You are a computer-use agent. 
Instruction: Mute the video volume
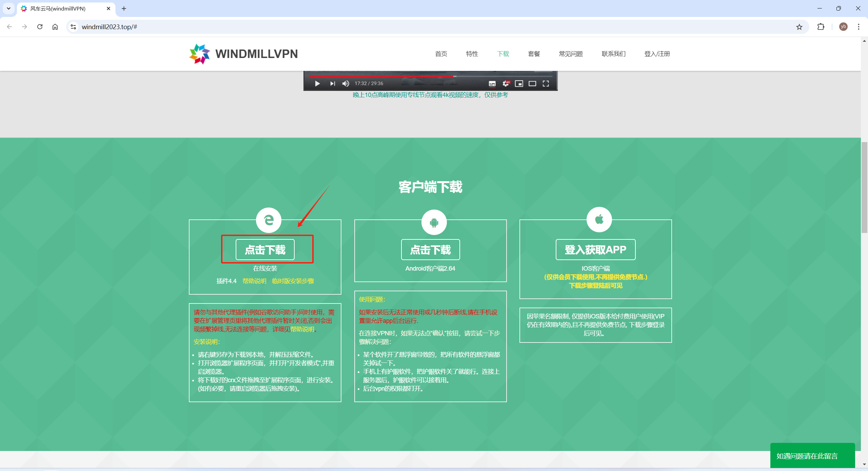(x=346, y=83)
